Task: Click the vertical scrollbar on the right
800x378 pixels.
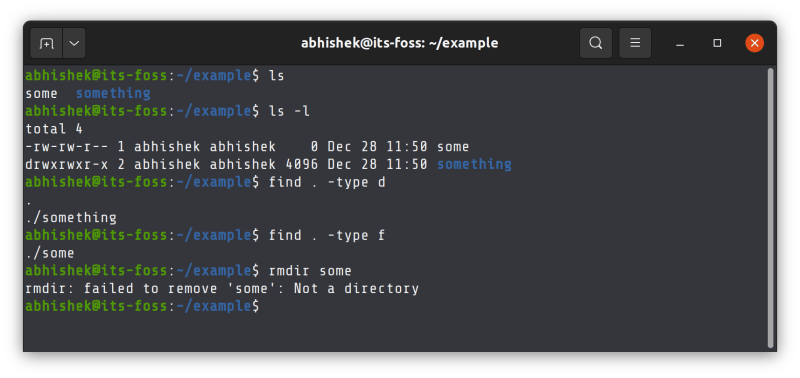Action: 770,207
